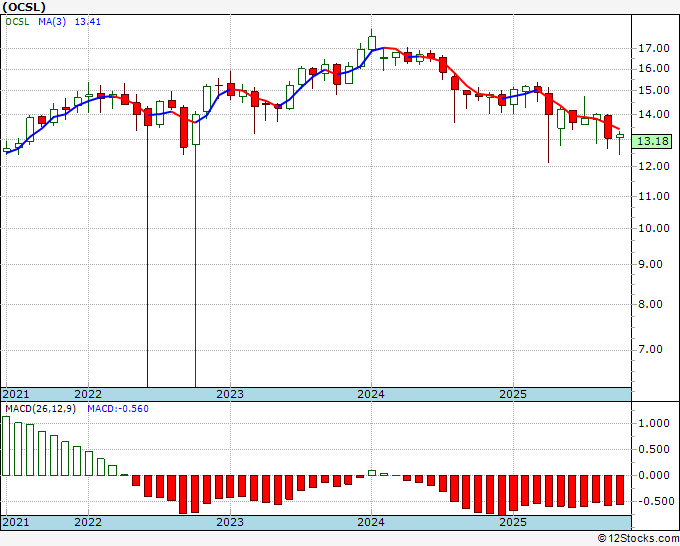
Task: Click the 12.00 price axis label
Action: click(654, 166)
